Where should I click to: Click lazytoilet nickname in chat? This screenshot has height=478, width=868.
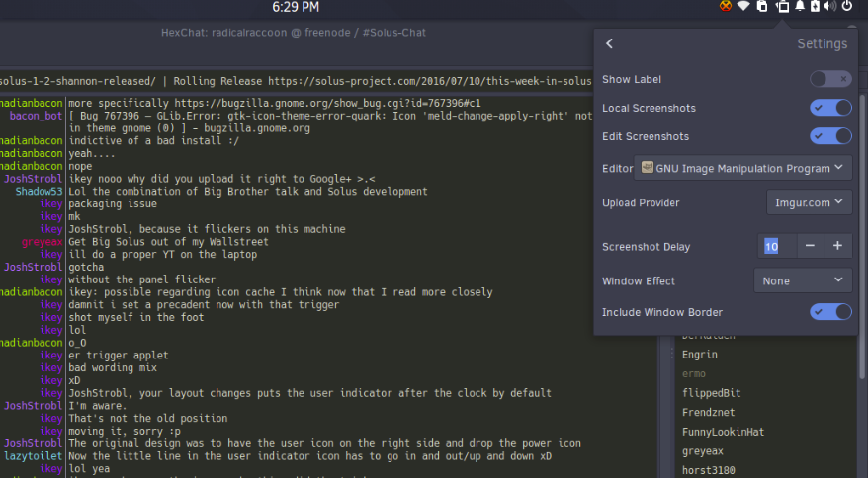tap(34, 456)
